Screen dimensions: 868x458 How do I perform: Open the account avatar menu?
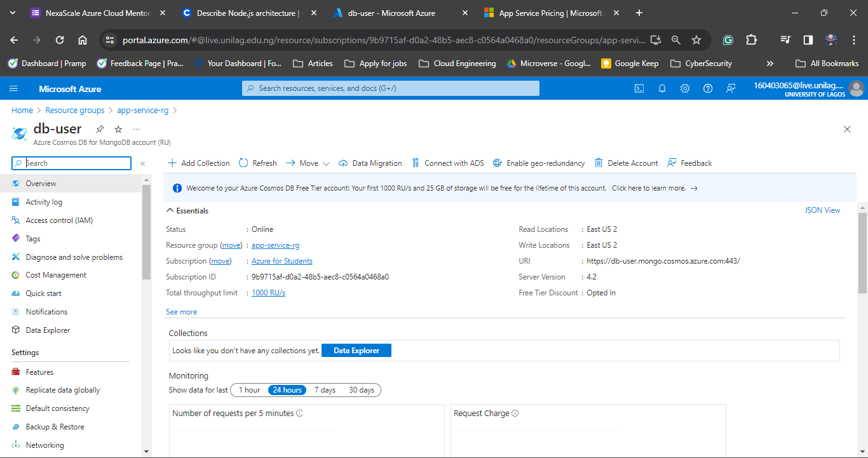click(x=857, y=88)
